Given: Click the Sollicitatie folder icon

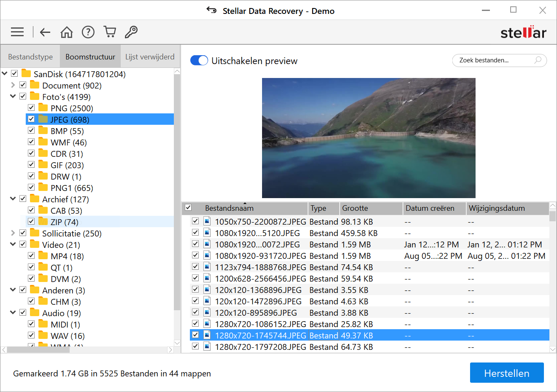Looking at the screenshot, I should [x=35, y=233].
